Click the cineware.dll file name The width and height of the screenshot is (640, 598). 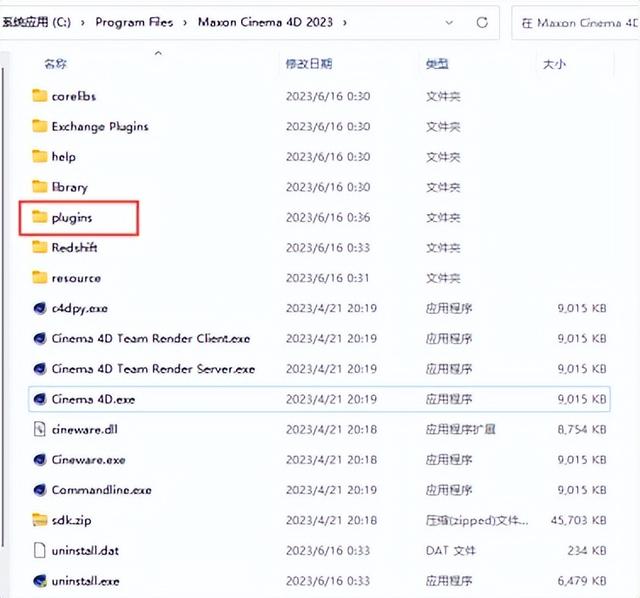84,429
